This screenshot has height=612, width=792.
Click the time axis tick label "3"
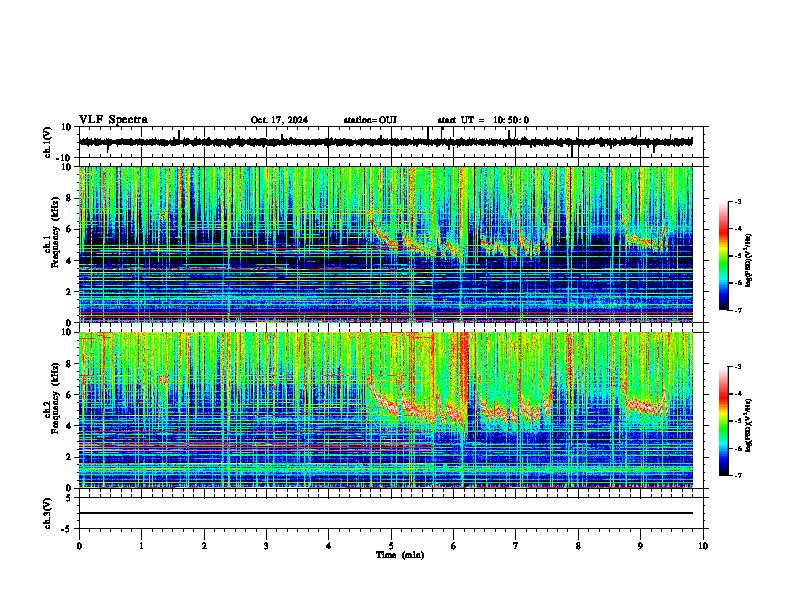pos(266,546)
